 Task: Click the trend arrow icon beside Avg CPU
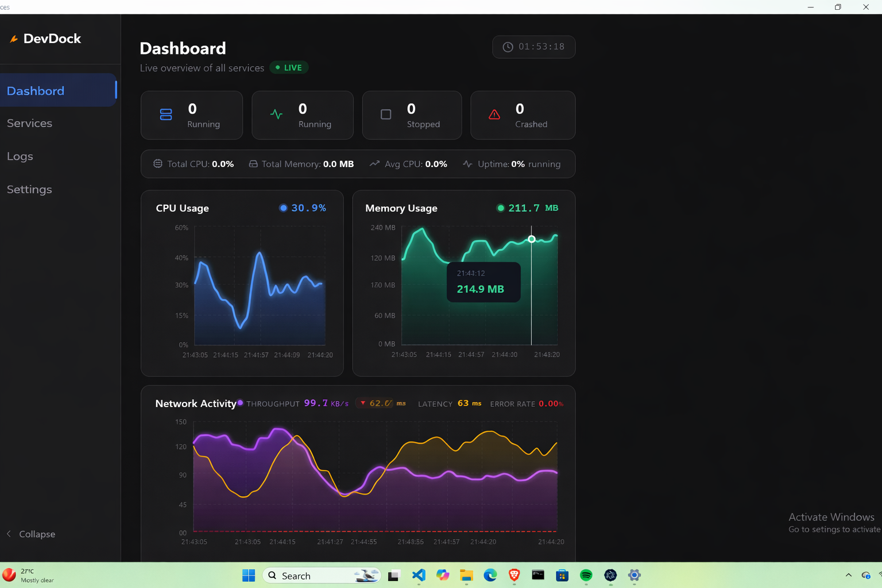373,164
